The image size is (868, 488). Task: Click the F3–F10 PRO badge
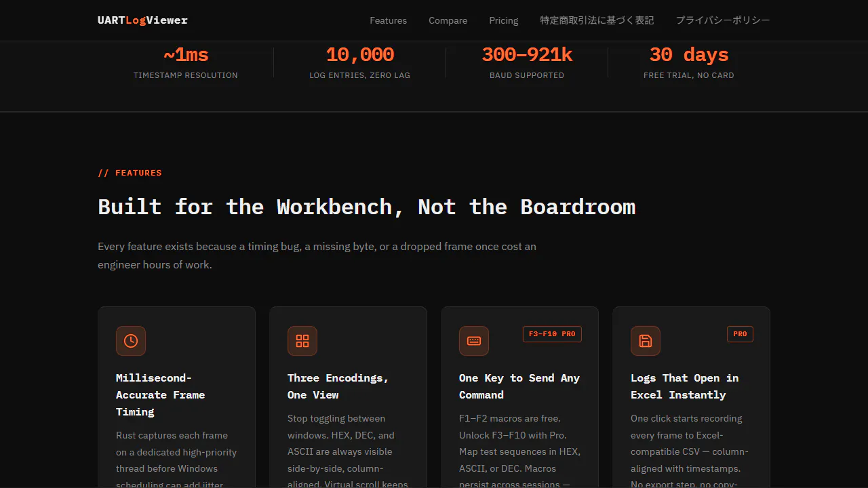[x=552, y=334]
